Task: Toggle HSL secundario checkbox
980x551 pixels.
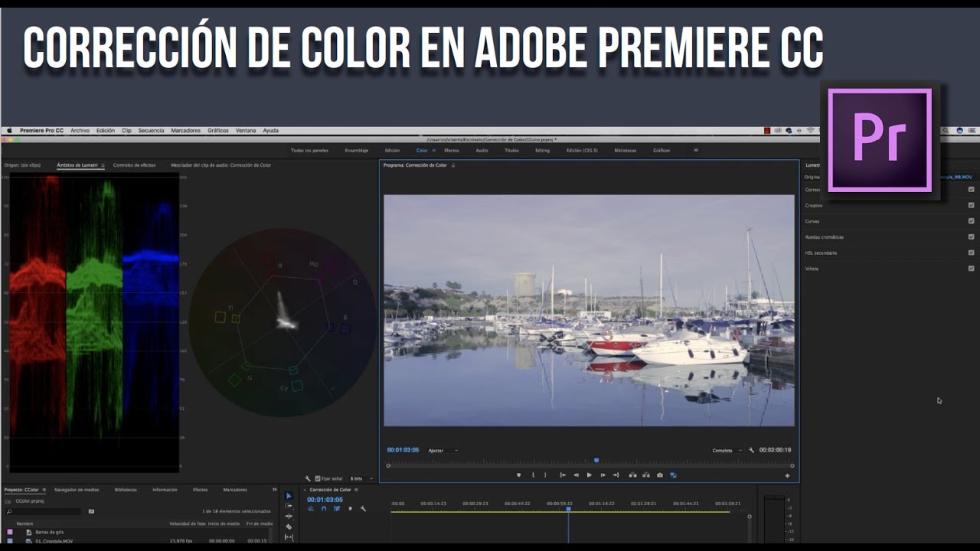Action: pos(972,253)
